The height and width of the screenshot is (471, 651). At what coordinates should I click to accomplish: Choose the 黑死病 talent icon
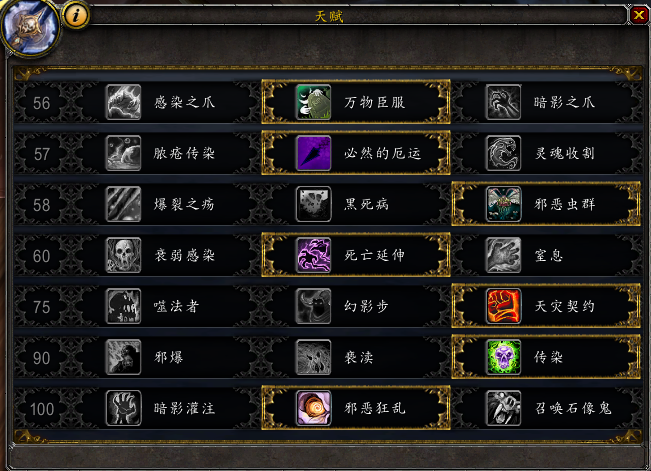pos(313,204)
